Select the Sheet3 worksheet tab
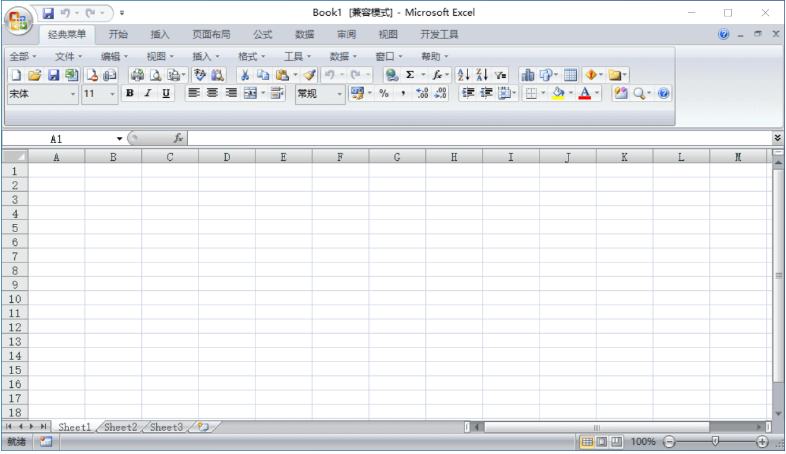 click(166, 427)
